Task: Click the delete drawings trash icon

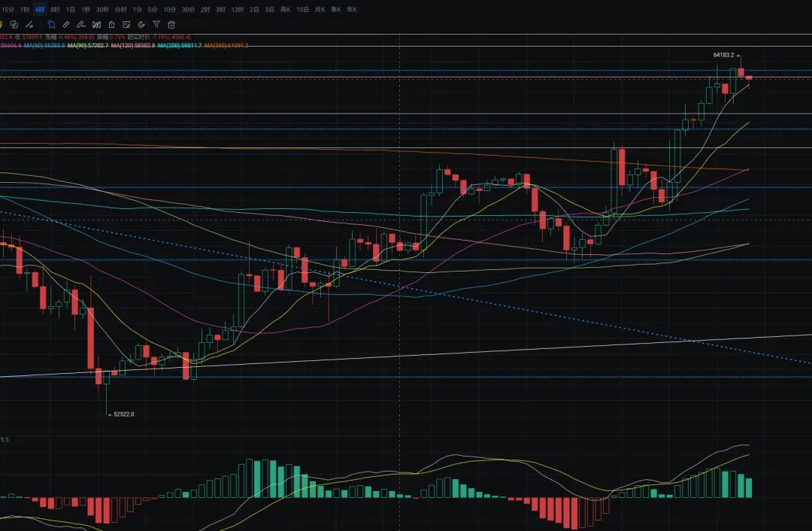Action: 171,25
